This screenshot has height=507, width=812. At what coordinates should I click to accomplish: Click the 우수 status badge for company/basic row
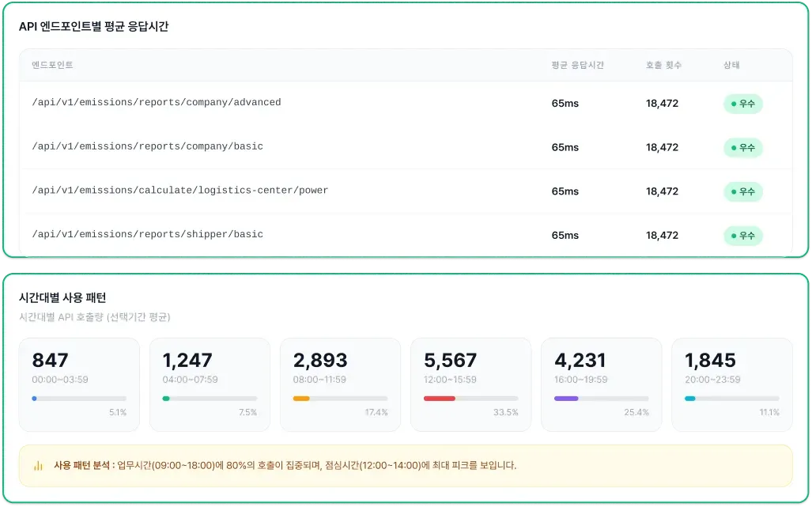point(742,148)
